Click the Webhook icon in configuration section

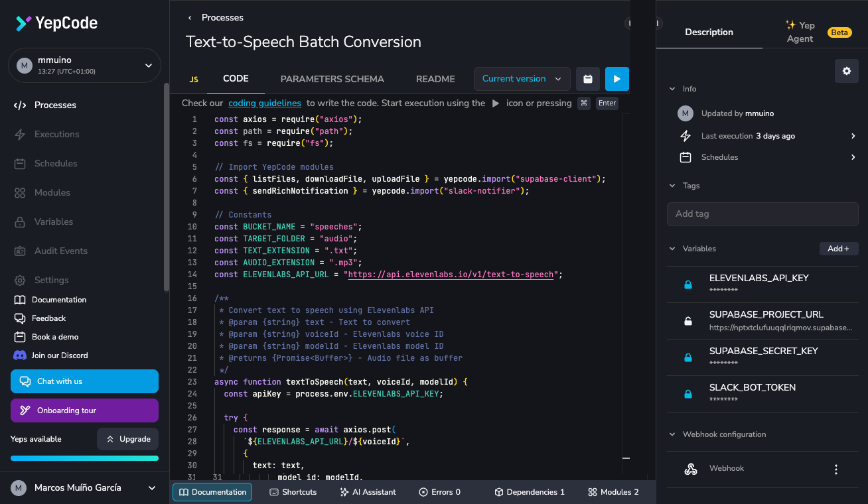click(691, 468)
